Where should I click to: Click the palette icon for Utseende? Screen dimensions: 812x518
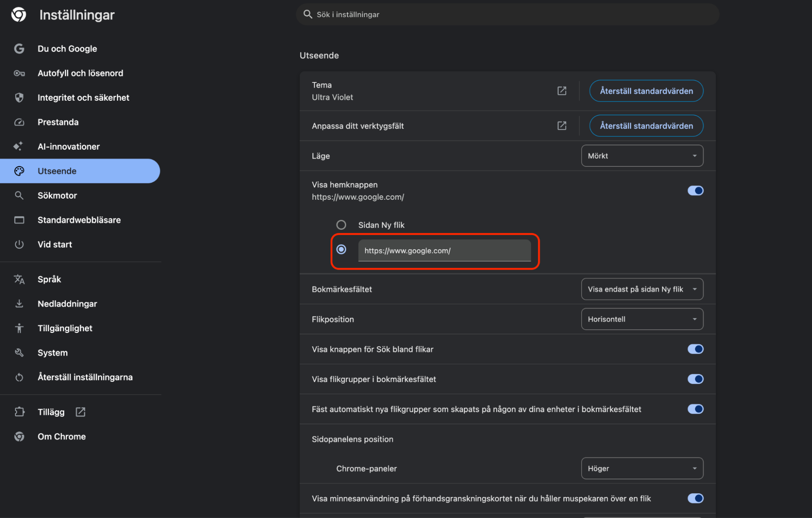point(19,171)
